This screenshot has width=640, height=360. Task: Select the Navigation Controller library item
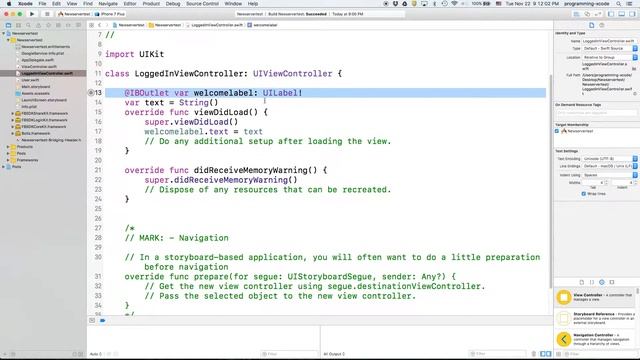point(595,339)
